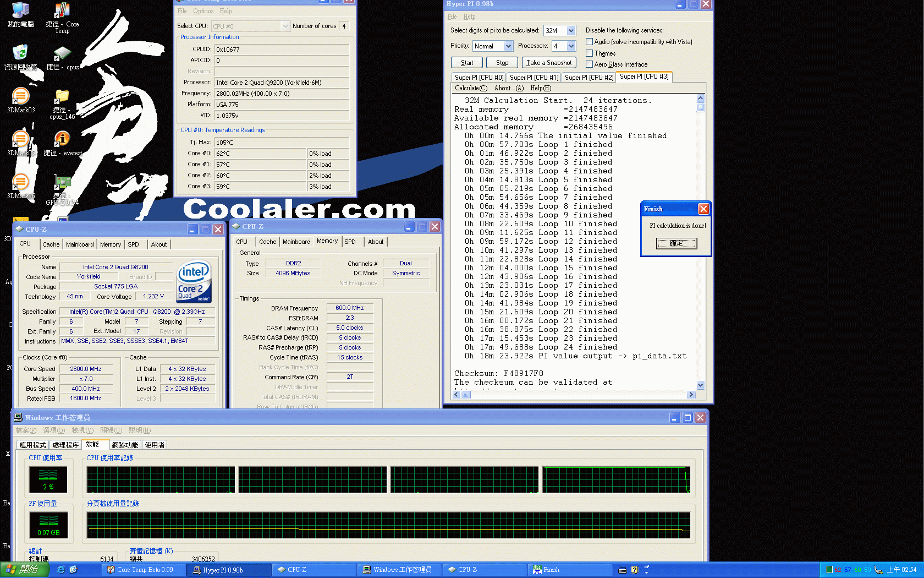Switch to the SPD tab in right CPU-Z
This screenshot has height=578, width=924.
click(350, 242)
